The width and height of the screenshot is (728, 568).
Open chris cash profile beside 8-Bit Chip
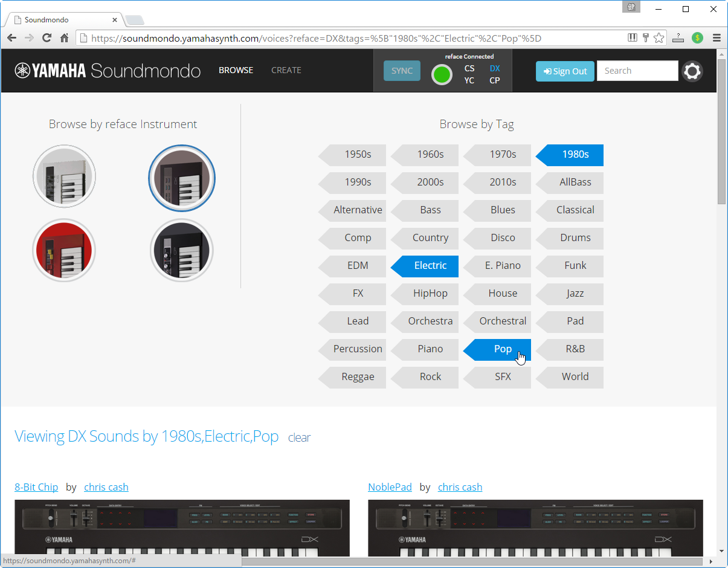(106, 487)
